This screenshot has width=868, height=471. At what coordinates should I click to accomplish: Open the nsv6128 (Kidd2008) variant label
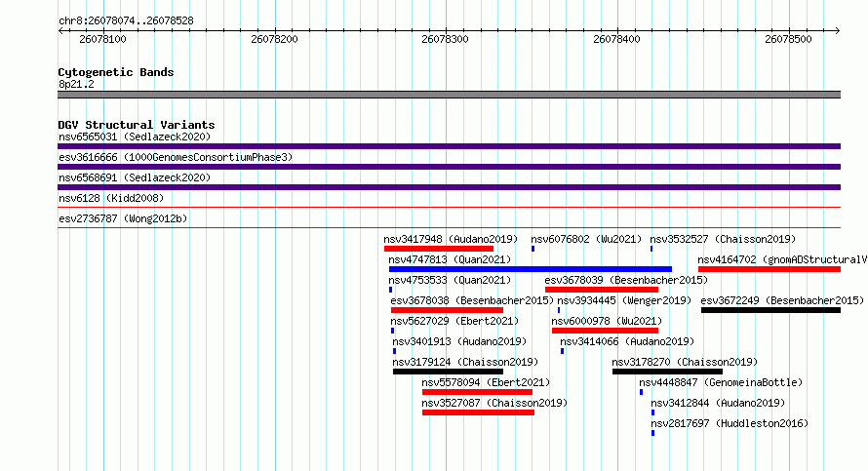point(111,198)
